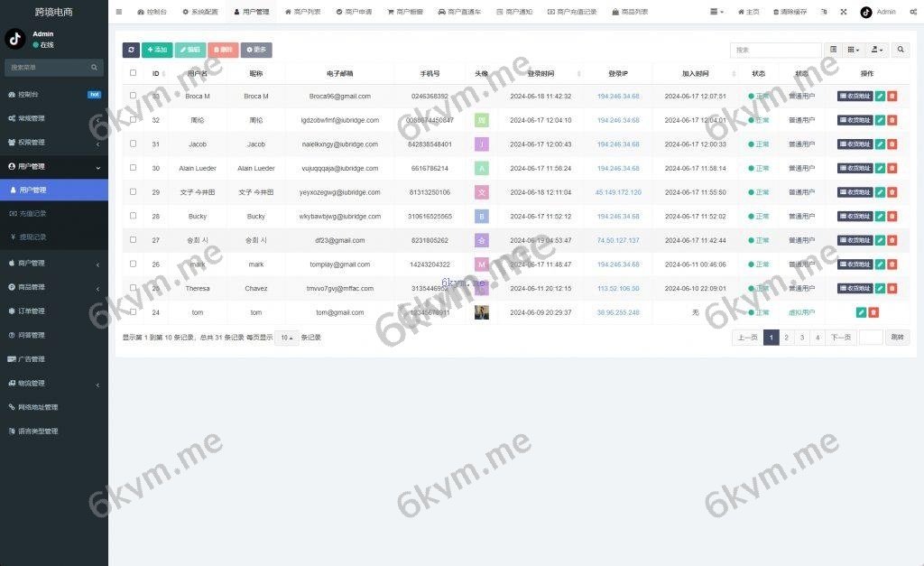
Task: Check the select-all checkbox in table header
Action: point(132,72)
